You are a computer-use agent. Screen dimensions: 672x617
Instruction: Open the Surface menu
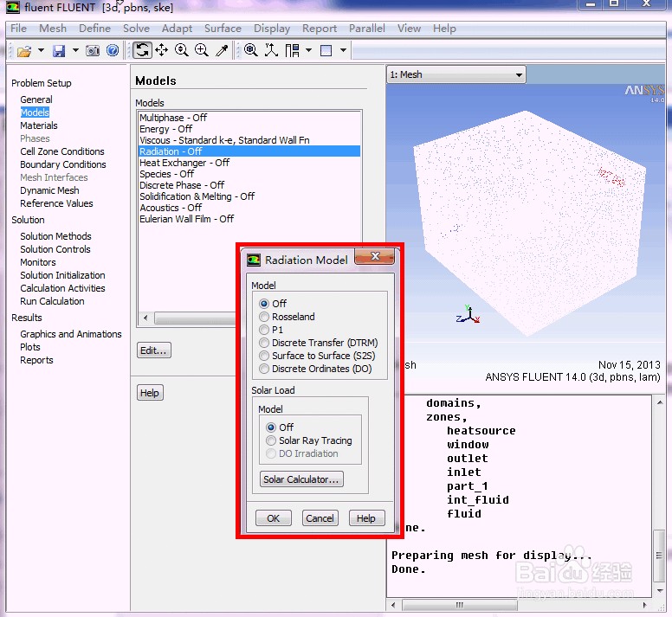pyautogui.click(x=223, y=29)
